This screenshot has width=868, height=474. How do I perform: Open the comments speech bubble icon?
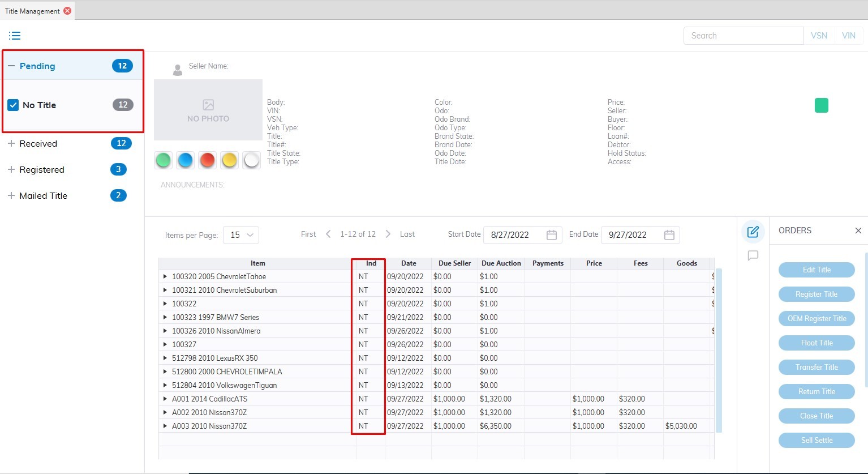[x=753, y=256]
